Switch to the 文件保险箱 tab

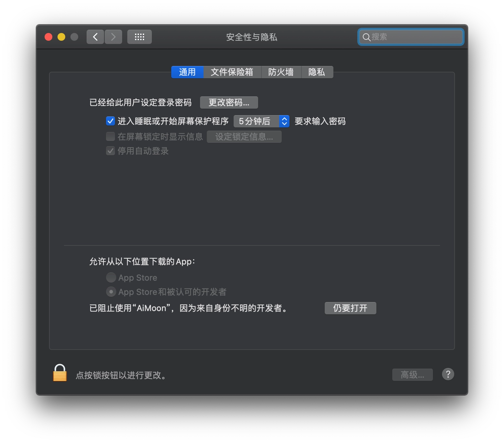[x=232, y=72]
